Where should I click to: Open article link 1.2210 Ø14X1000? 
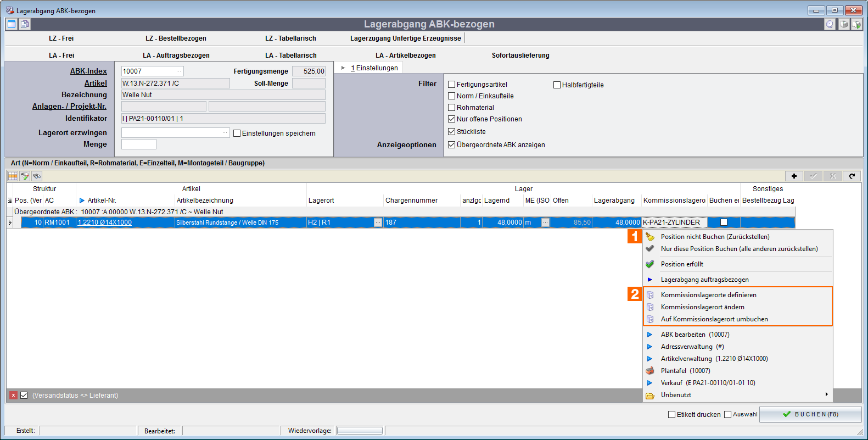[x=105, y=222]
